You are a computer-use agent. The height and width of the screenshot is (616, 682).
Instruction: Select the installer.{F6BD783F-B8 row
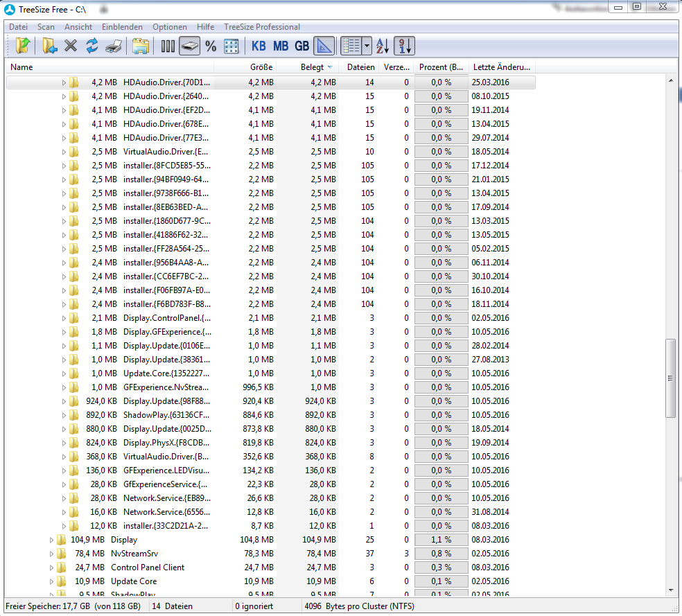click(270, 304)
